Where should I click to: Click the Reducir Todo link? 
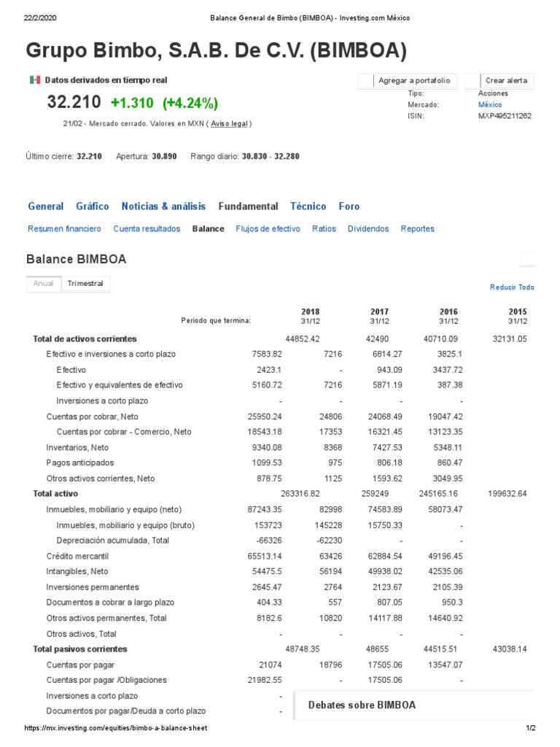512,287
